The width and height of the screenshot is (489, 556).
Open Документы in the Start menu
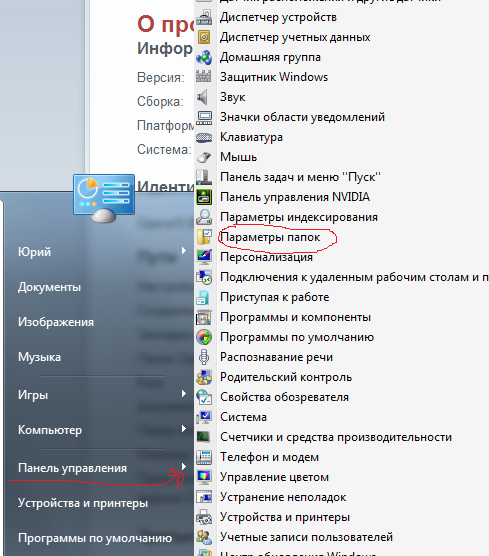(x=49, y=287)
